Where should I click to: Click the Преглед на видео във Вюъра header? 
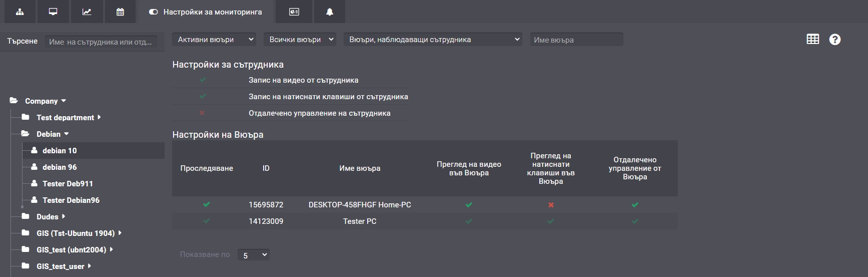[469, 168]
